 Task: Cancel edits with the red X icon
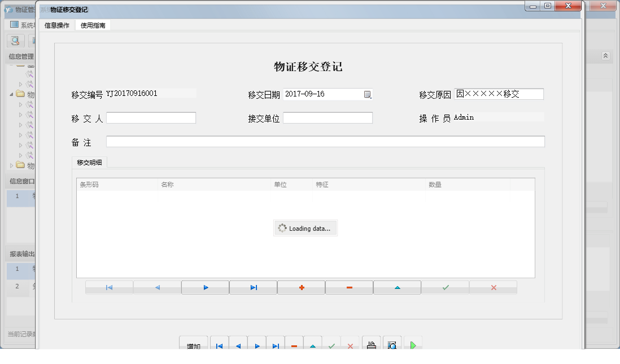pyautogui.click(x=493, y=287)
